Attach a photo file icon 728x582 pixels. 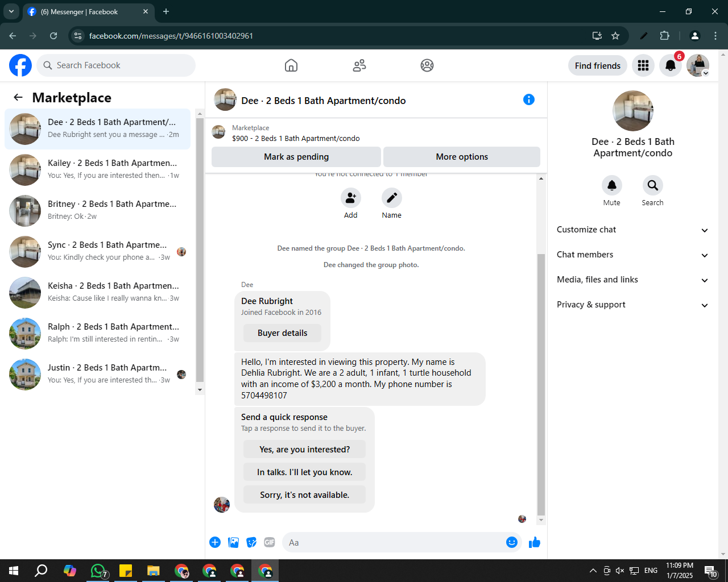pos(233,542)
